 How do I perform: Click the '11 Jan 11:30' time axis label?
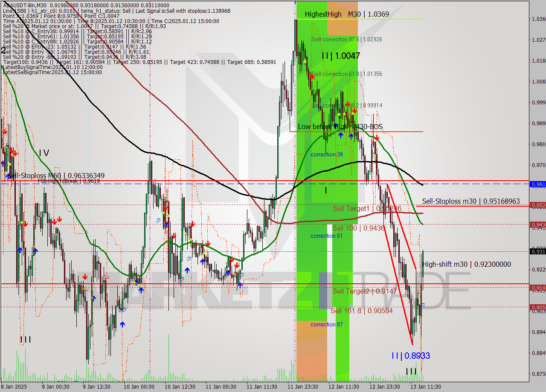262,386
